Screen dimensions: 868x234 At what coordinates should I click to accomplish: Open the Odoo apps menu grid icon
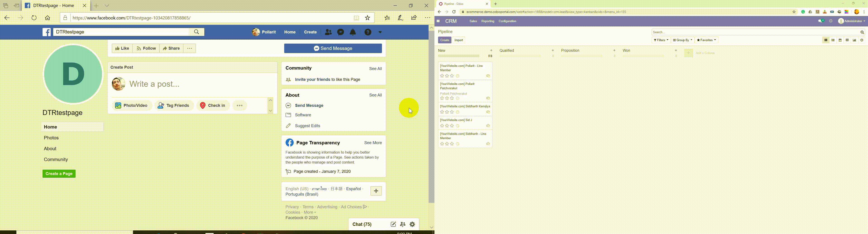click(x=438, y=21)
